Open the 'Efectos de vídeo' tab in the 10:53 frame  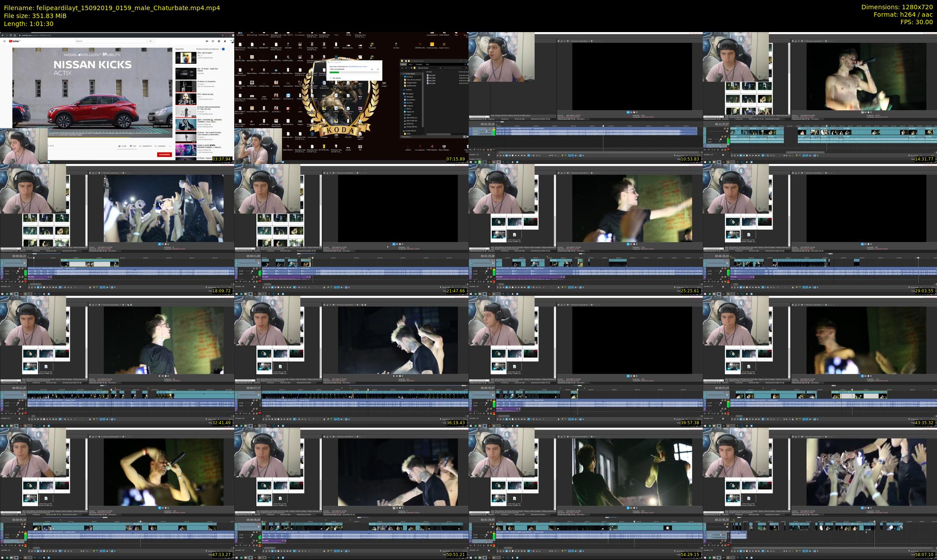pos(519,119)
